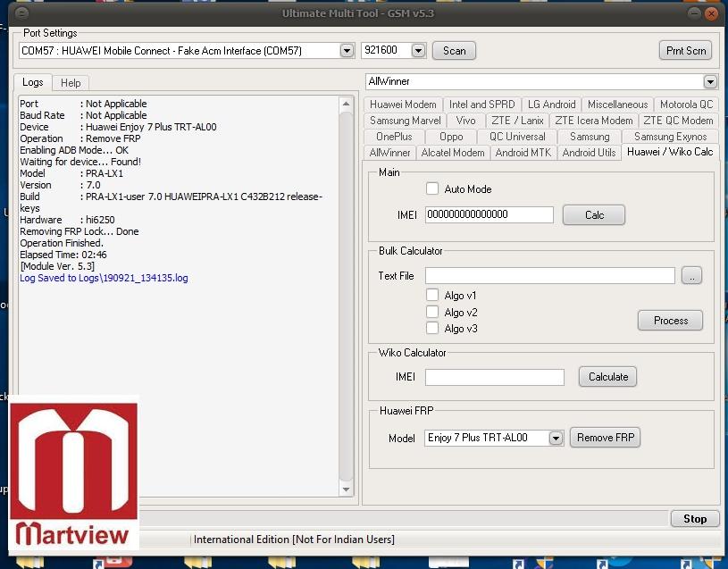Switch to the Help tab
Viewport: 728px width, 569px height.
[71, 83]
